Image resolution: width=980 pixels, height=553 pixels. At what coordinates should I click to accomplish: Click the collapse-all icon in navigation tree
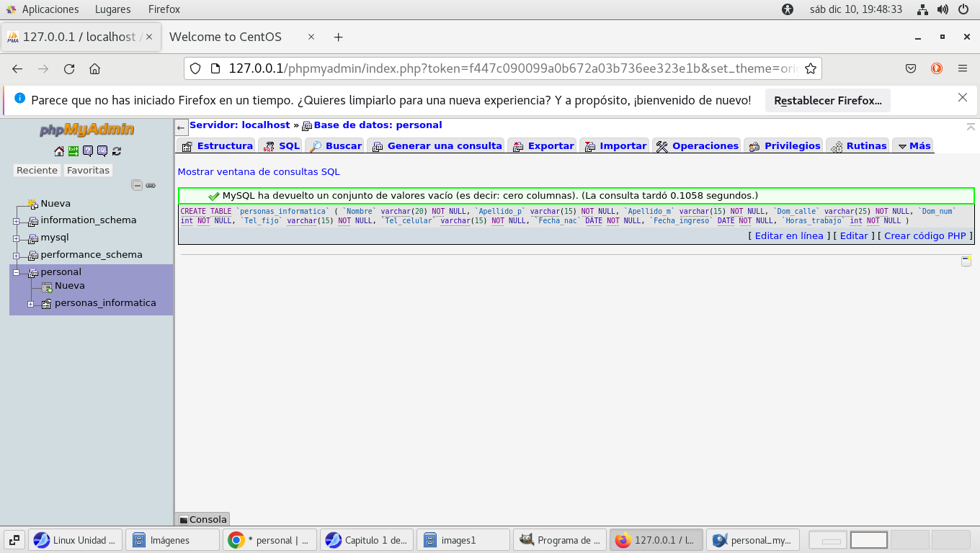pos(137,185)
